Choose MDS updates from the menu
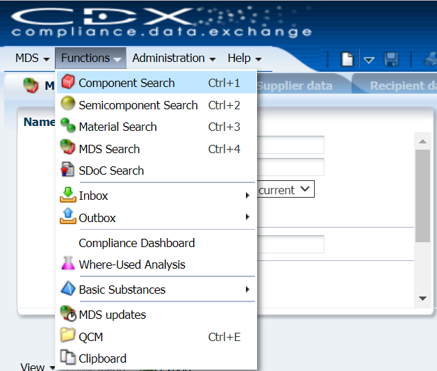Screen dimensions: 437x371 [157, 314]
